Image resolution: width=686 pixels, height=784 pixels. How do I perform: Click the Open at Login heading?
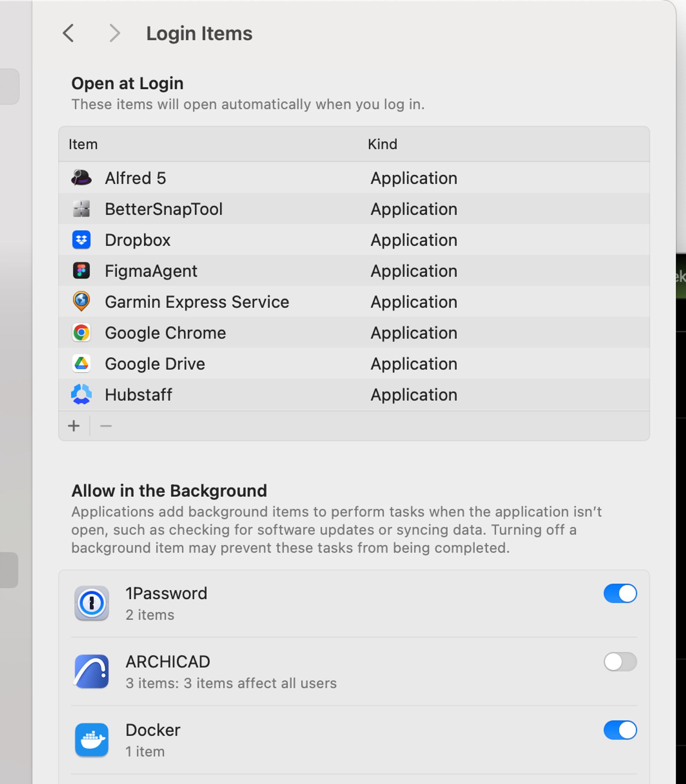[x=127, y=83]
